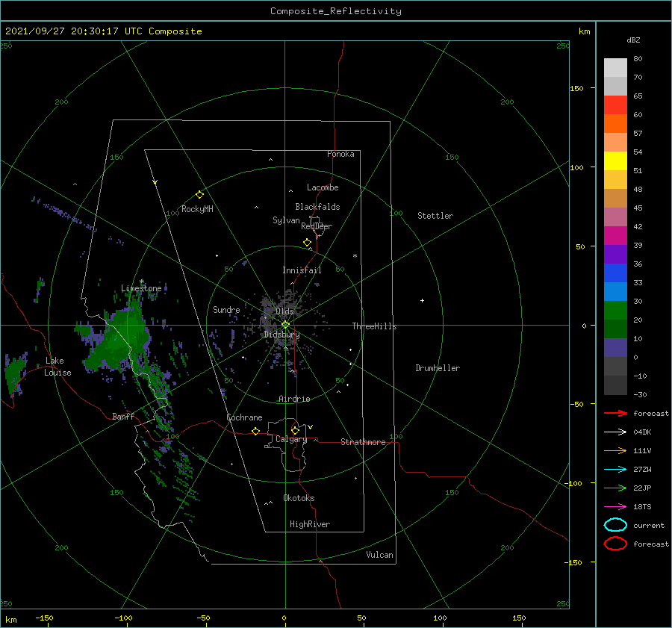The width and height of the screenshot is (672, 628).
Task: Click the Banff label
Action: [123, 416]
